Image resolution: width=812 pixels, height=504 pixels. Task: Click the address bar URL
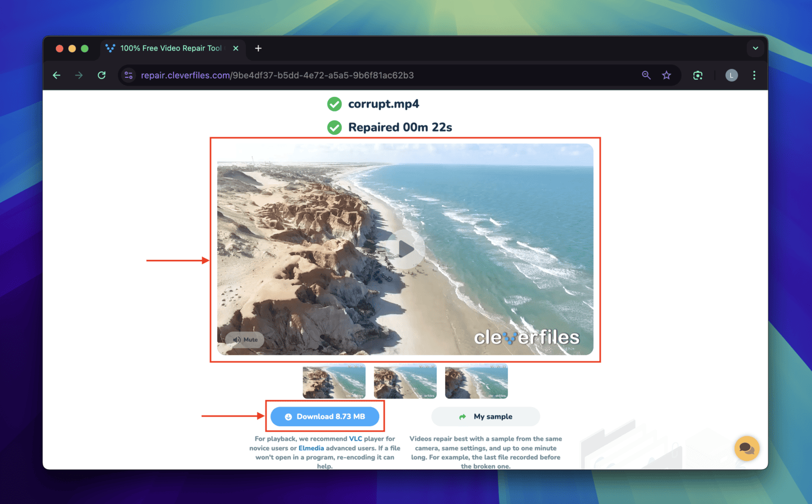(x=277, y=75)
